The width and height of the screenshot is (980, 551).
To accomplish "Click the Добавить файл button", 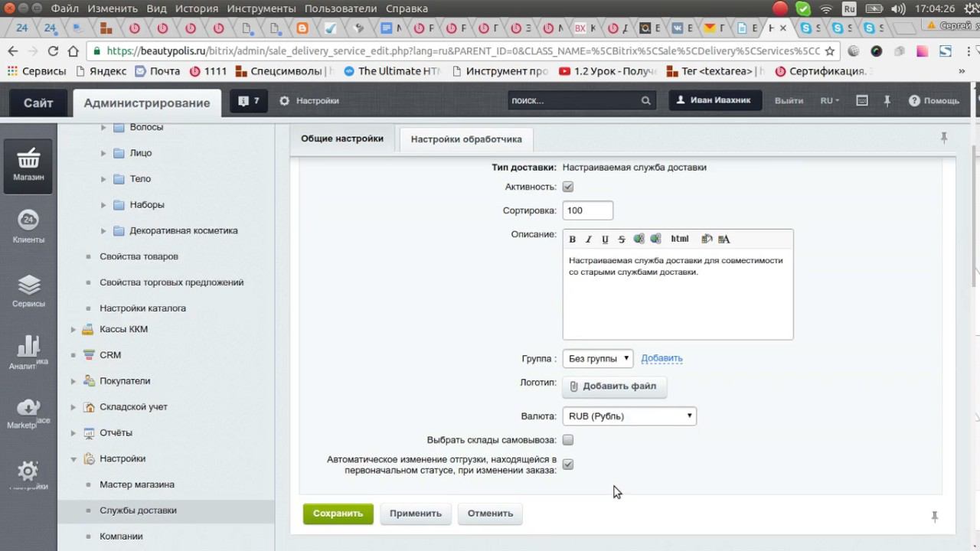I will (x=614, y=386).
